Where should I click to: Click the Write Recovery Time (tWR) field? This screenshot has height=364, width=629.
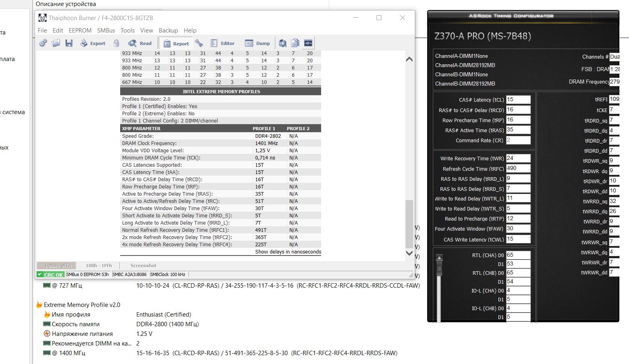(x=518, y=158)
